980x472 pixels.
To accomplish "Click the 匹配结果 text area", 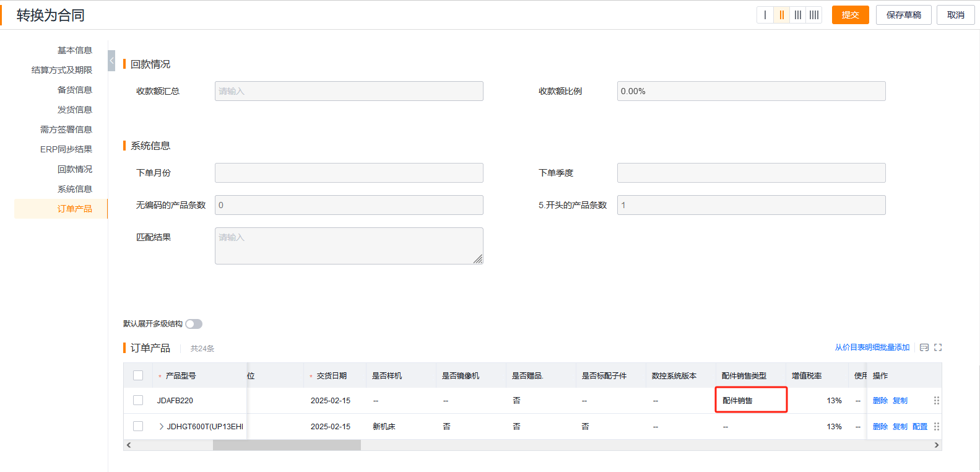I will pyautogui.click(x=349, y=246).
